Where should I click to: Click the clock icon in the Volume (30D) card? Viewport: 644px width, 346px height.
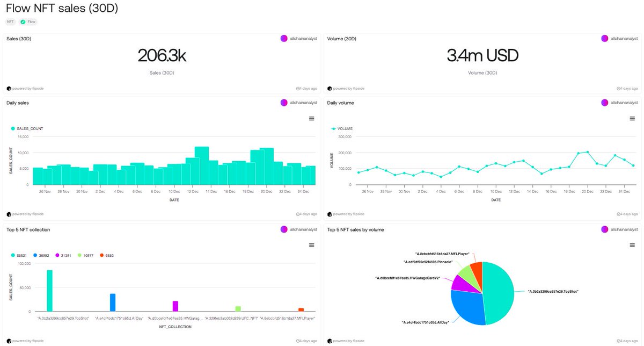coord(618,88)
